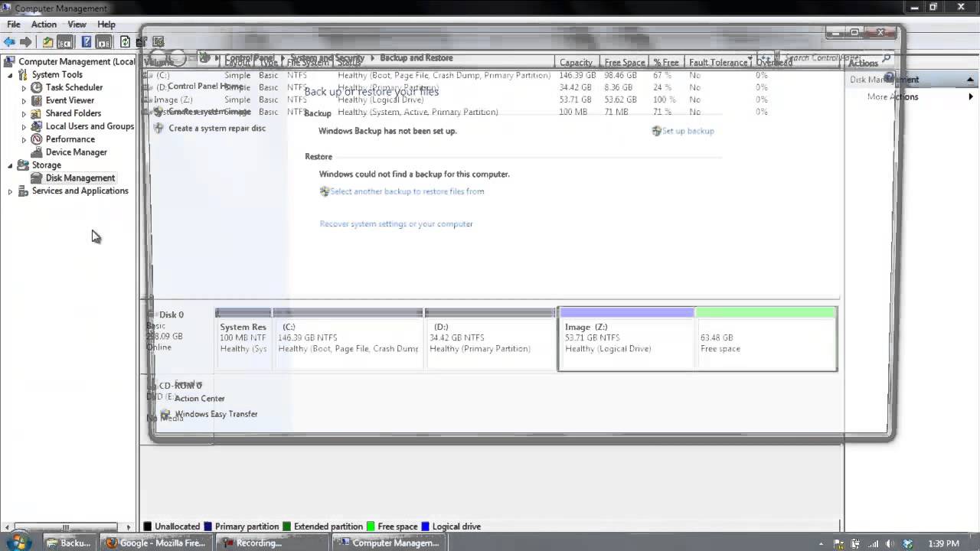The width and height of the screenshot is (980, 551).
Task: Click the Event Viewer icon in tree
Action: 36,100
